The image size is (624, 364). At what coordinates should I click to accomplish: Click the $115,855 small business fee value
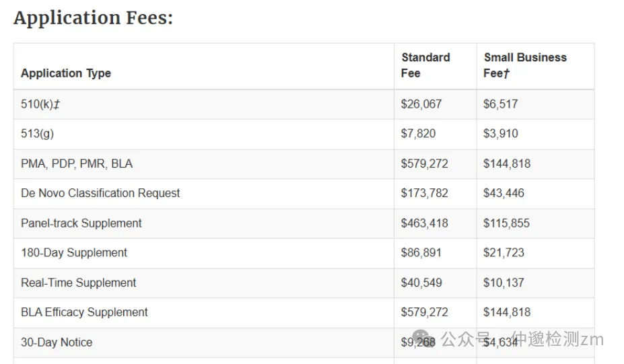pos(507,223)
